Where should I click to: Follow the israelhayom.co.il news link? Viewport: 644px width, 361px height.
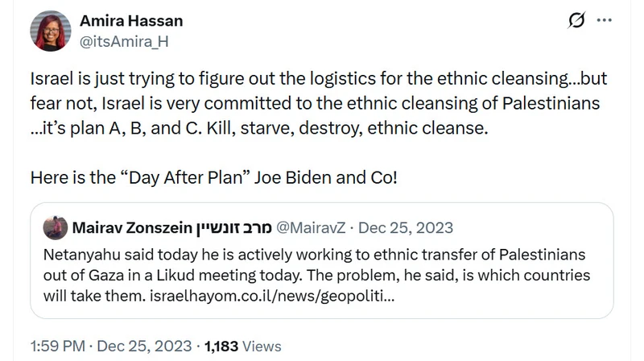click(x=272, y=296)
